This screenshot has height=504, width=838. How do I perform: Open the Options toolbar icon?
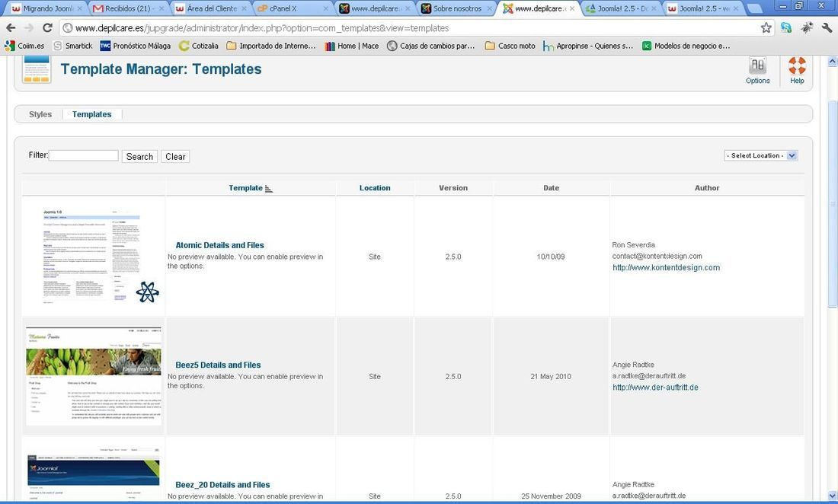[x=757, y=71]
